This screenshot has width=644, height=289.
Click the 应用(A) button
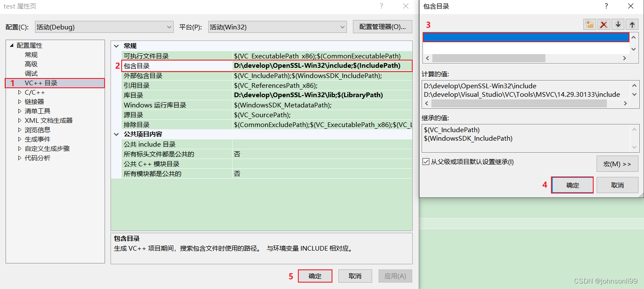click(x=395, y=276)
